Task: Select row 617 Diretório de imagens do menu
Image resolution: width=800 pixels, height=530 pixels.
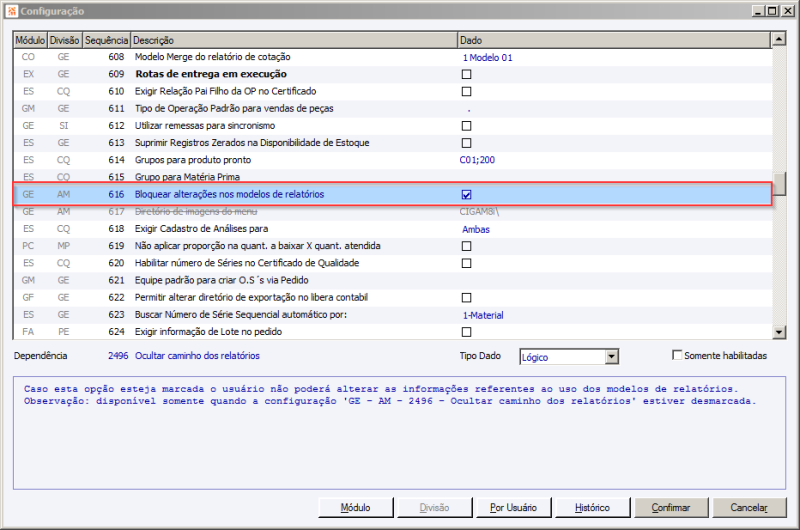Action: (392, 212)
